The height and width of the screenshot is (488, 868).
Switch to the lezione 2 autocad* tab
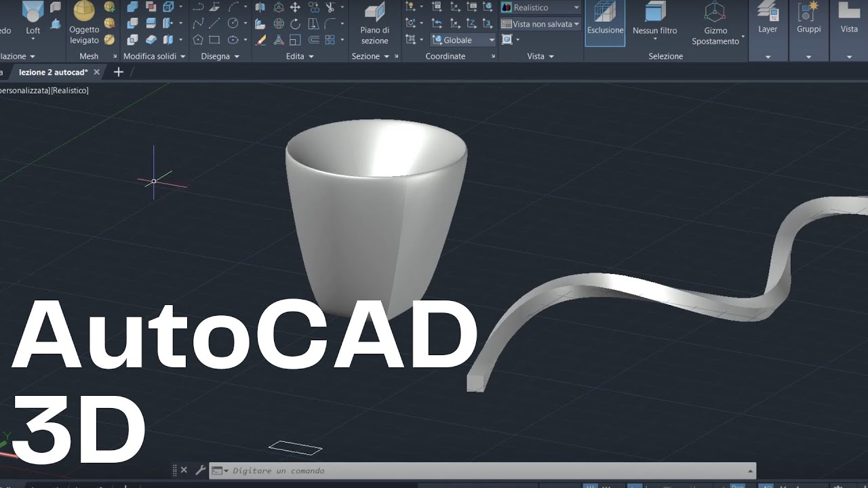53,72
